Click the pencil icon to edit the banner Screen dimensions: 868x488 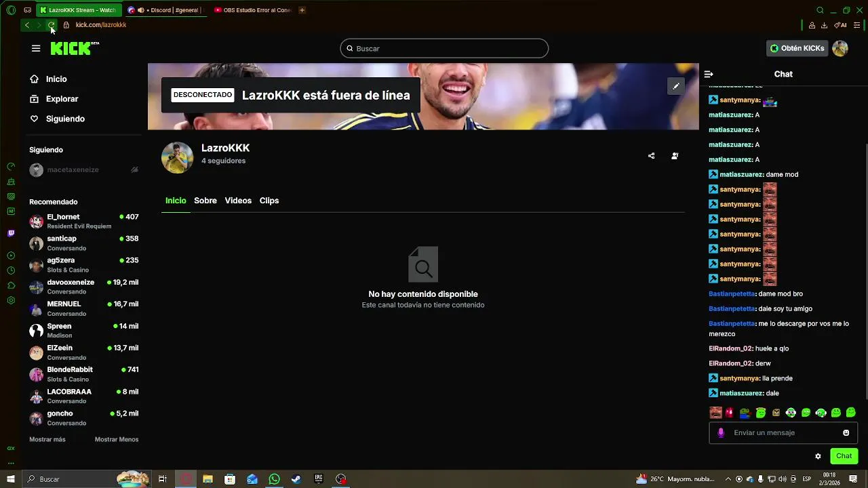pos(675,86)
